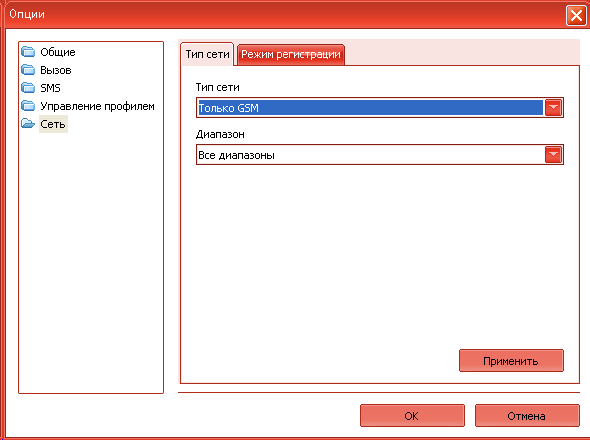The image size is (590, 440).
Task: Click the Только GSM combo box field
Action: [380, 108]
